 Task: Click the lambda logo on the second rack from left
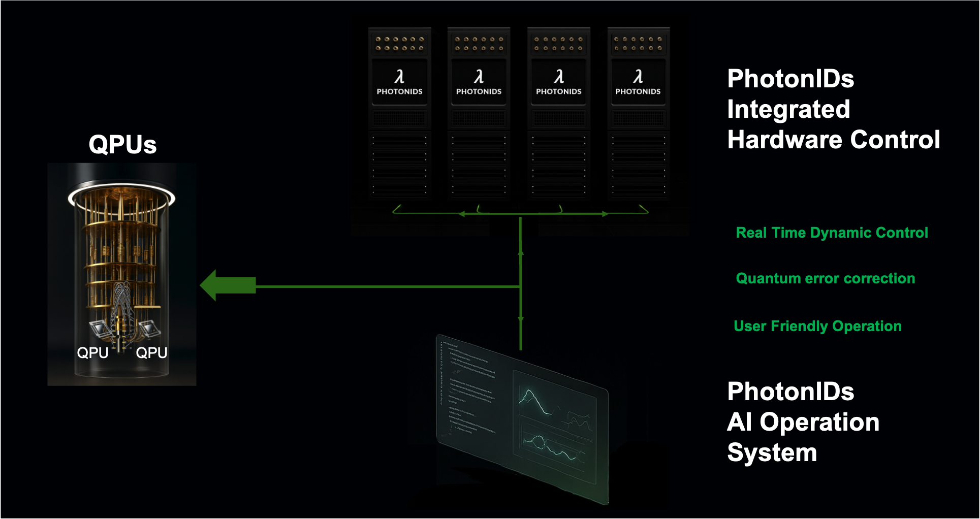tap(479, 77)
